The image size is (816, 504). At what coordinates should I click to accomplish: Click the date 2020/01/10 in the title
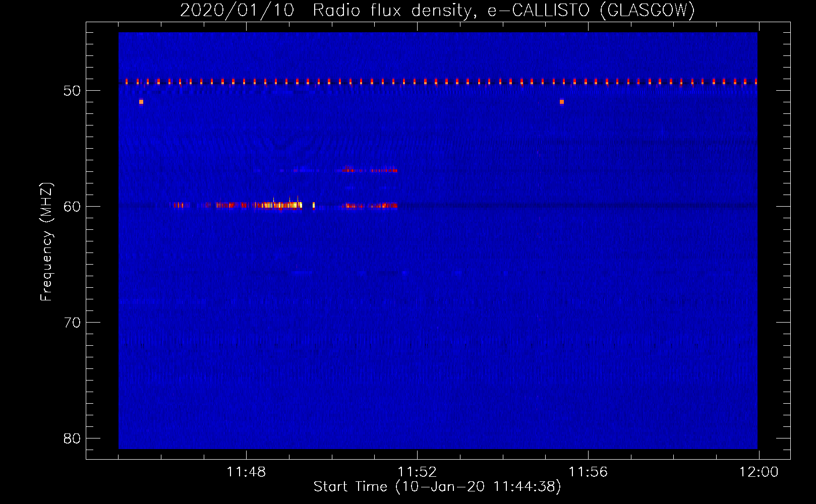pos(237,10)
